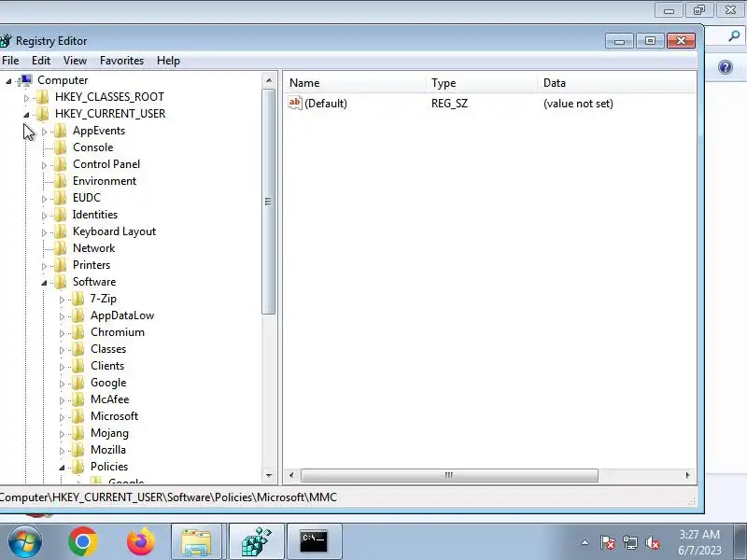The image size is (747, 560).
Task: Select the Google folder icon under Software
Action: click(78, 383)
